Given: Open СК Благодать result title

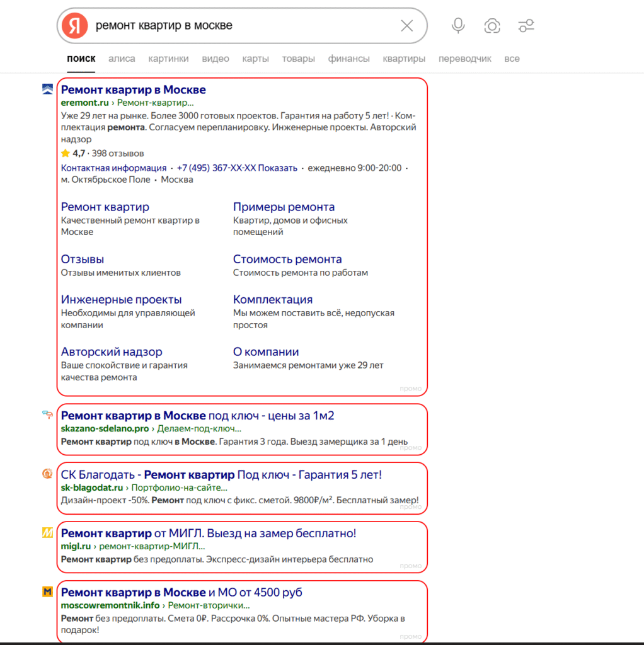Looking at the screenshot, I should (221, 474).
